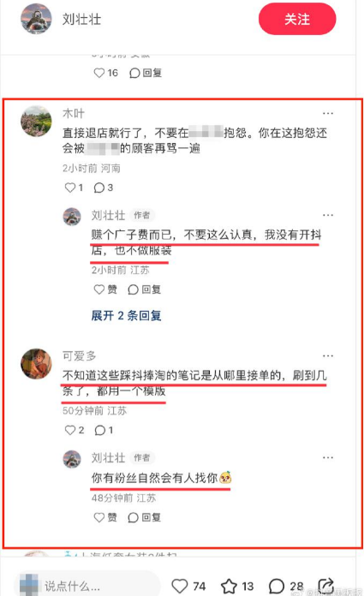Like 木叶's comment with 1 like
Image resolution: width=364 pixels, height=596 pixels.
pyautogui.click(x=74, y=188)
